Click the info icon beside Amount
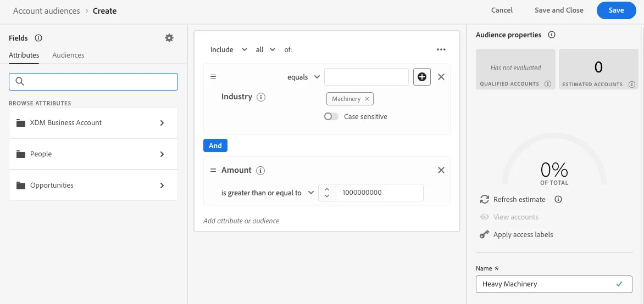The height and width of the screenshot is (304, 644). pos(260,170)
